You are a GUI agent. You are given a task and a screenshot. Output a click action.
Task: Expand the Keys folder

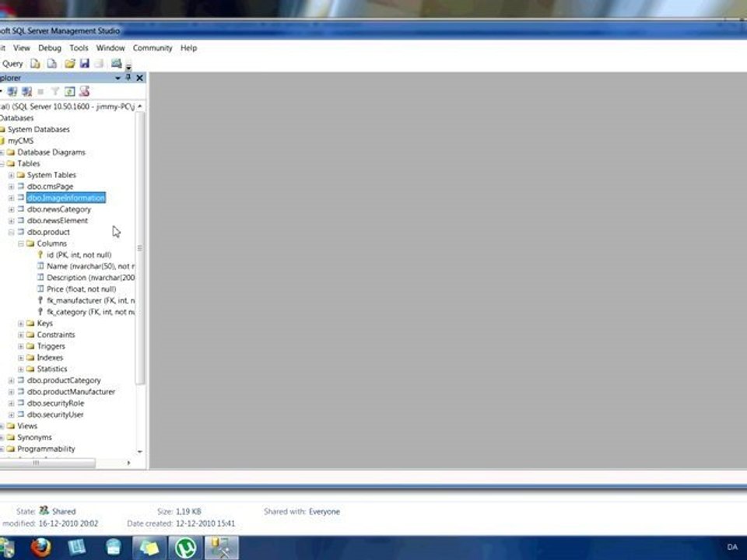(x=21, y=324)
